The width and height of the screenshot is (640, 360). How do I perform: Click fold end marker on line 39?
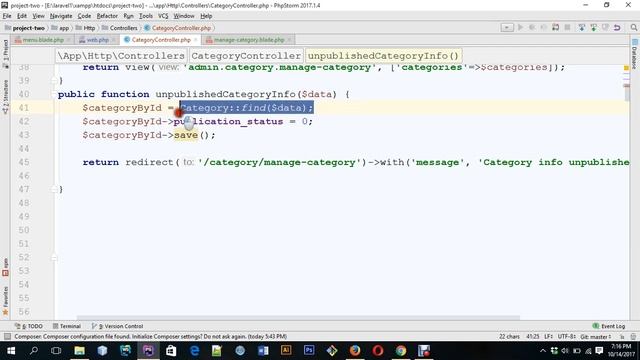[54, 80]
